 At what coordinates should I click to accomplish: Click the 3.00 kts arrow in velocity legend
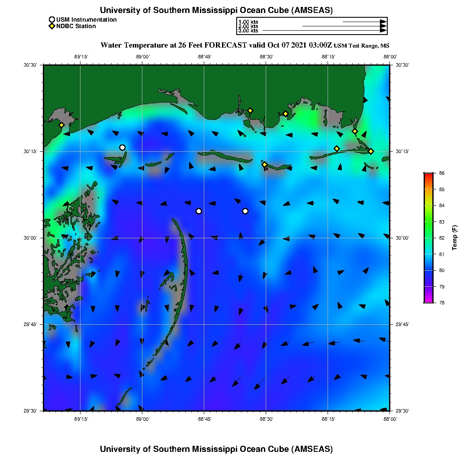pyautogui.click(x=325, y=31)
